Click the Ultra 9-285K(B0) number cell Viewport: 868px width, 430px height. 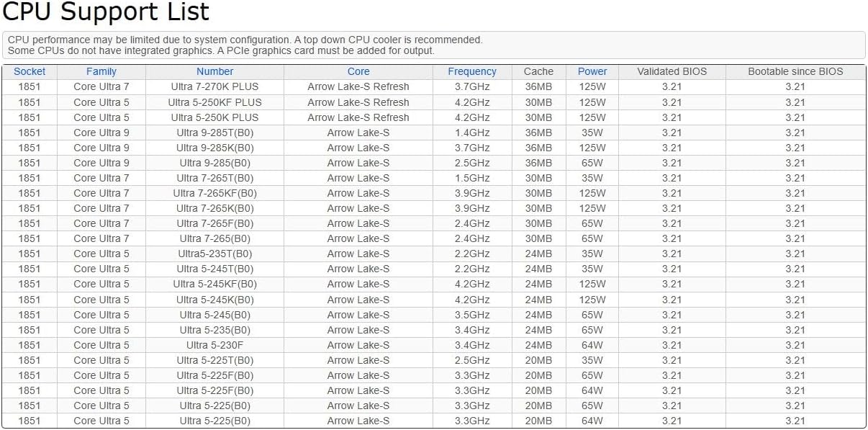click(x=215, y=148)
